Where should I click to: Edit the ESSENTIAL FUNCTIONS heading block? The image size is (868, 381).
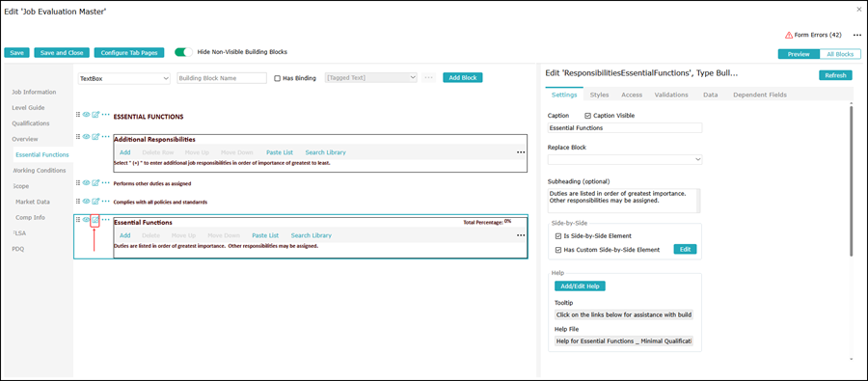(x=95, y=115)
